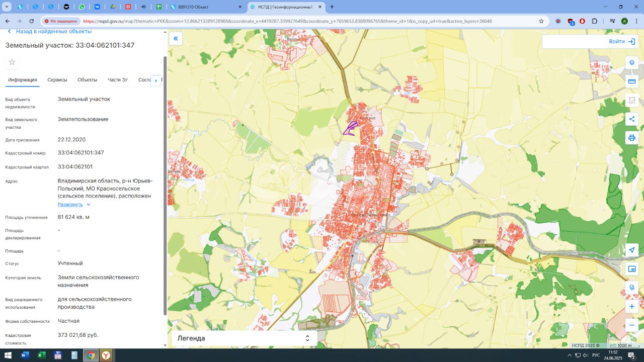This screenshot has width=644, height=362.
Task: Open the Части ЗУ tab
Action: pyautogui.click(x=117, y=80)
